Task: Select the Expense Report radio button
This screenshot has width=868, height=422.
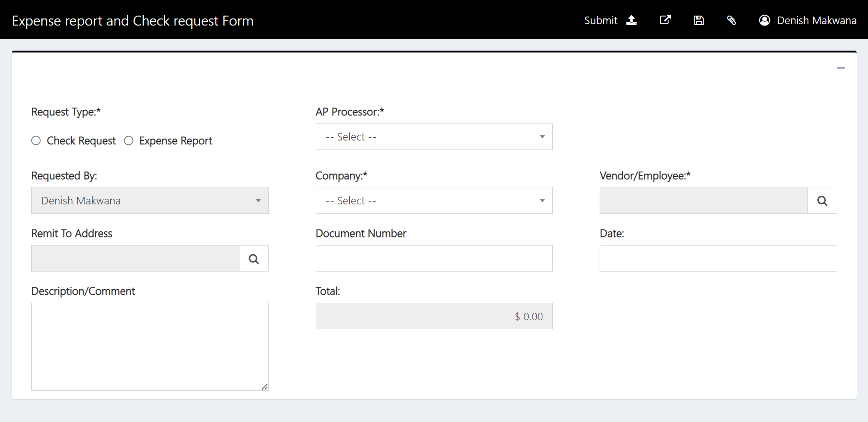Action: pyautogui.click(x=129, y=141)
